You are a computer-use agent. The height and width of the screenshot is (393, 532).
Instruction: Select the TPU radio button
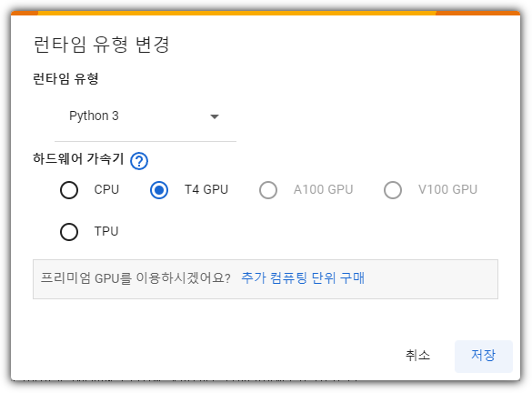pos(69,232)
